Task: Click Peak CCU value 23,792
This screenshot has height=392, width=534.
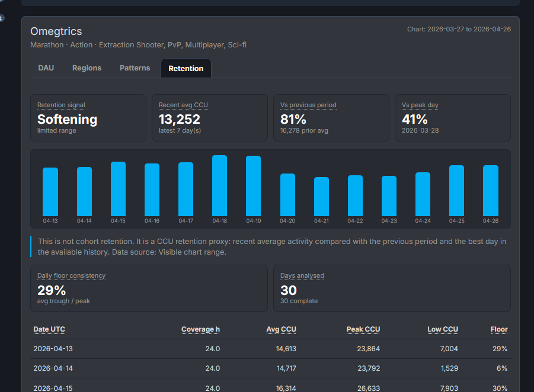Action: (x=369, y=368)
